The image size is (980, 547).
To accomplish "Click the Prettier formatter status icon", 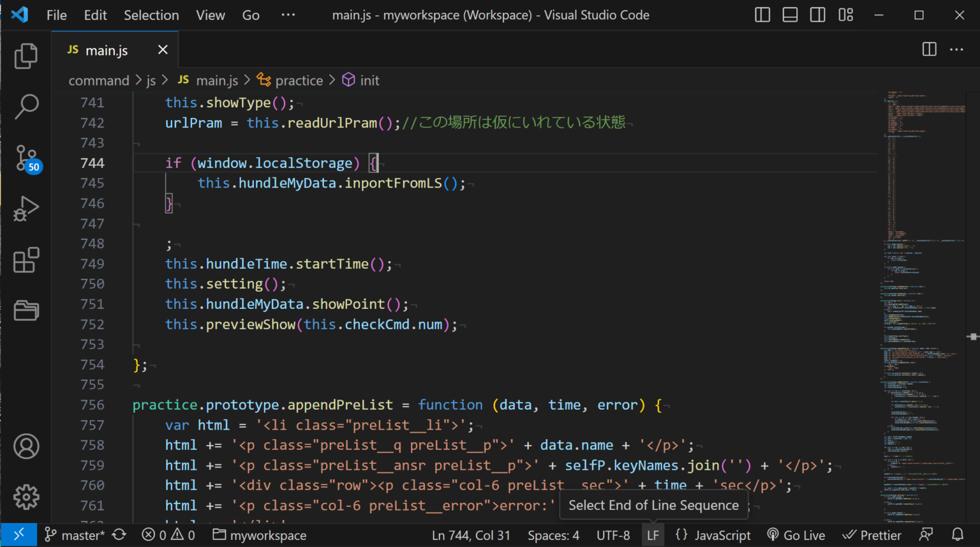I will click(x=872, y=535).
